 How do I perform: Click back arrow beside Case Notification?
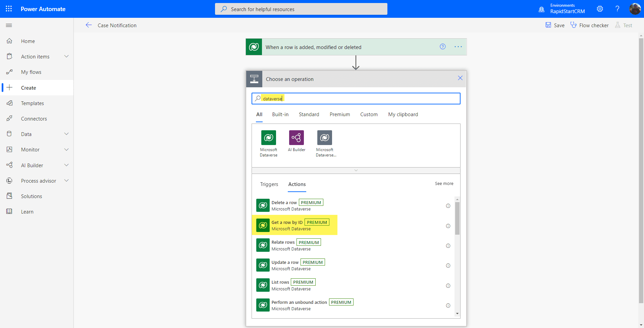[x=89, y=25]
